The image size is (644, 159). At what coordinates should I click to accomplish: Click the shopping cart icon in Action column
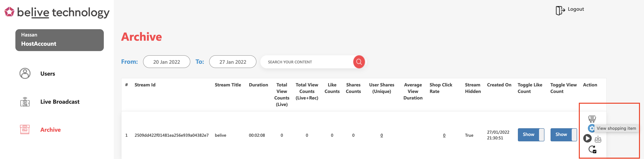(592, 119)
